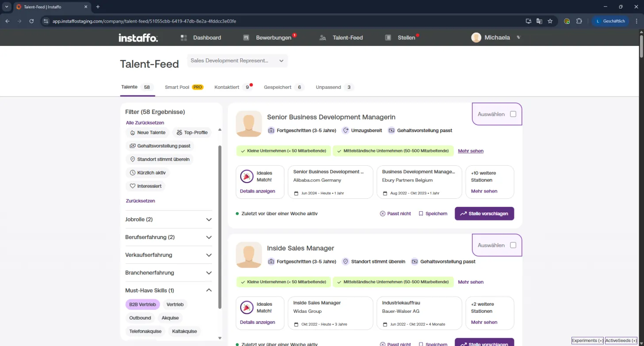Viewport: 644px width, 346px height.
Task: Click Passt nicht on the first talent card
Action: (395, 213)
